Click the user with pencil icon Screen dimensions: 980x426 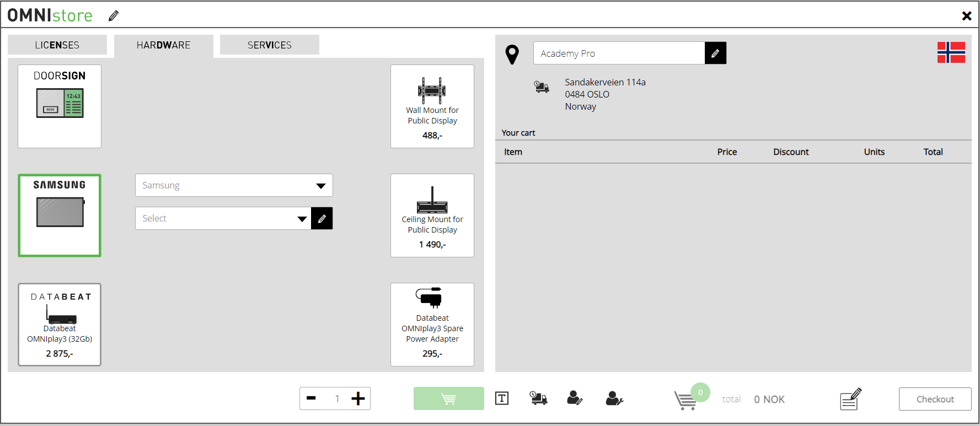[x=575, y=398]
